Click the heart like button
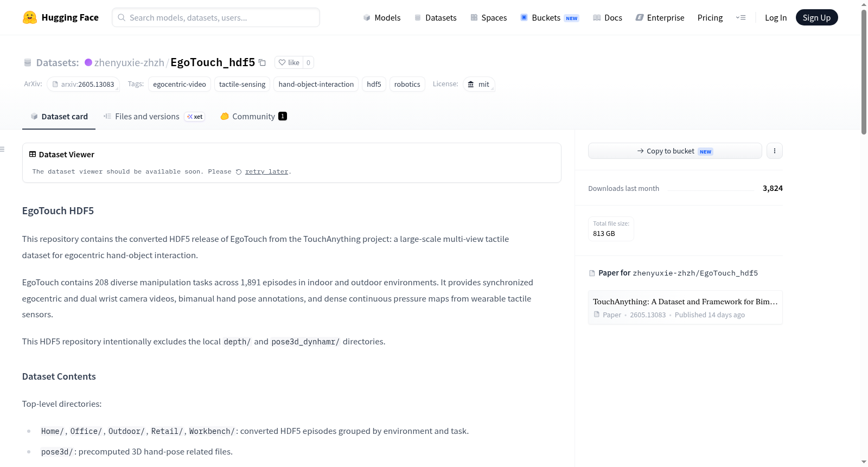This screenshot has width=868, height=467. pyautogui.click(x=289, y=62)
